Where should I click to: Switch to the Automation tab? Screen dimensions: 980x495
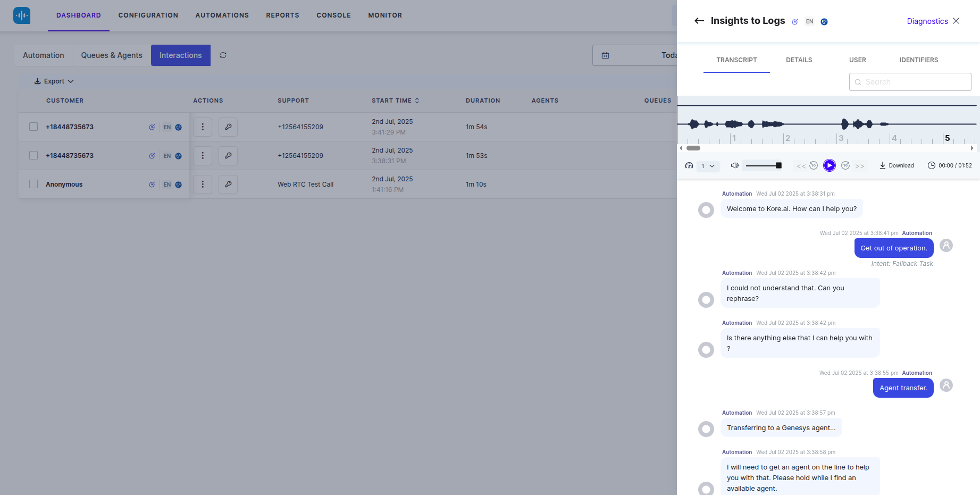coord(44,55)
